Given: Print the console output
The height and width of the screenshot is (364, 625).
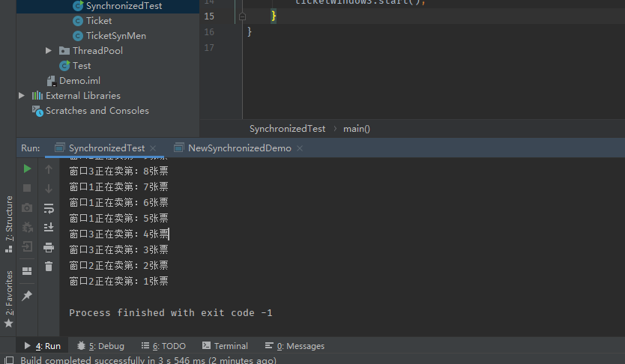Looking at the screenshot, I should pos(49,247).
